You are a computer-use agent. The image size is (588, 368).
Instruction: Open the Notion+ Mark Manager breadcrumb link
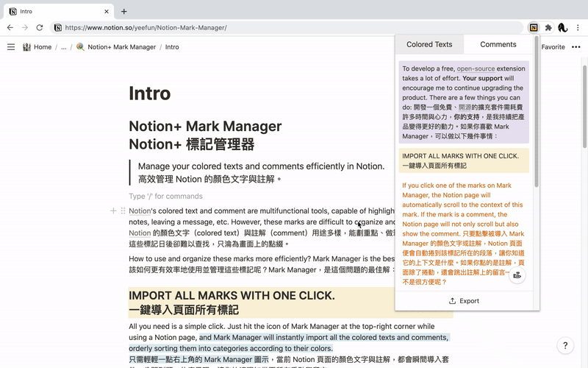(121, 47)
